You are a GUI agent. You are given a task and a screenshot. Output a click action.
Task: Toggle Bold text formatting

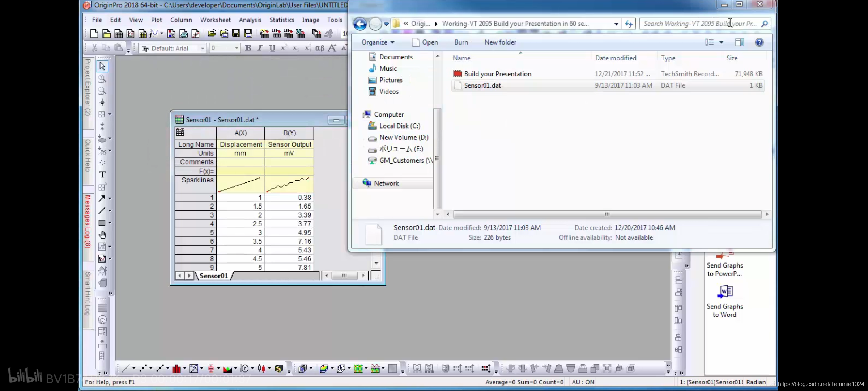click(248, 48)
